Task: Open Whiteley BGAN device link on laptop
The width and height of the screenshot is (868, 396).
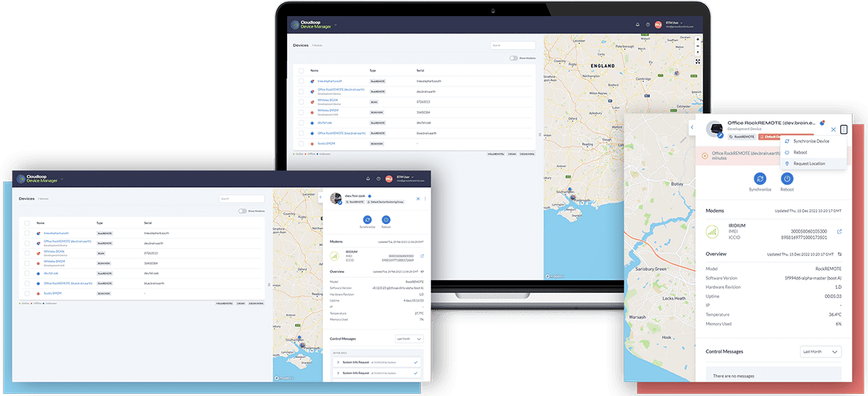Action: point(328,100)
